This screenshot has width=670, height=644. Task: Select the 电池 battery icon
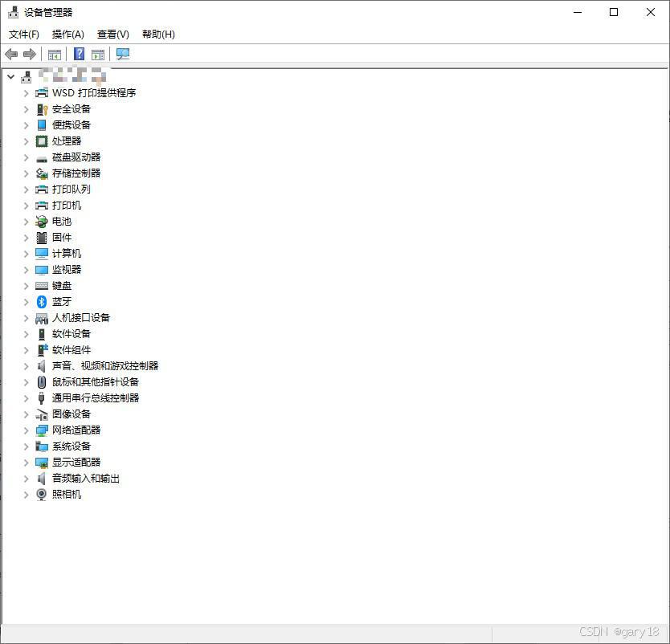[x=42, y=221]
